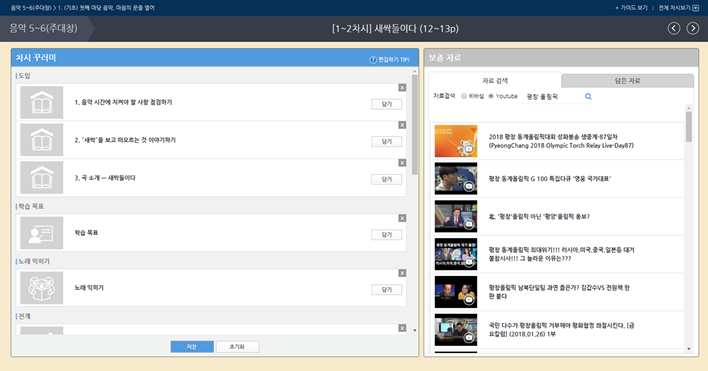Click the lesson list scrollbar up arrow
Viewport: 708px width, 371px height.
coord(415,72)
